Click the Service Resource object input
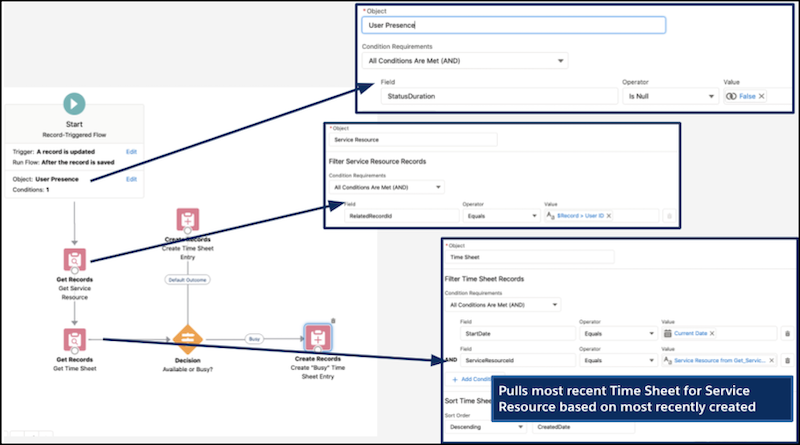Viewport: 800px width, 445px height. pyautogui.click(x=413, y=140)
